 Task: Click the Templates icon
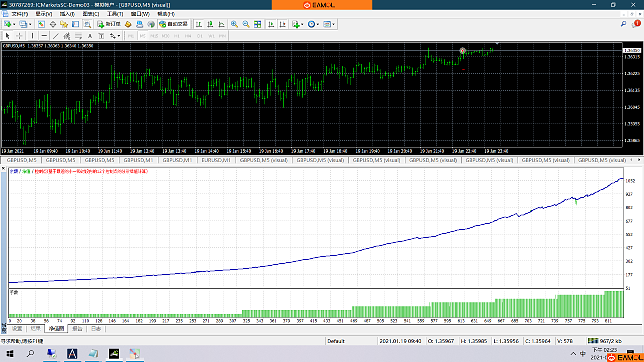point(327,24)
